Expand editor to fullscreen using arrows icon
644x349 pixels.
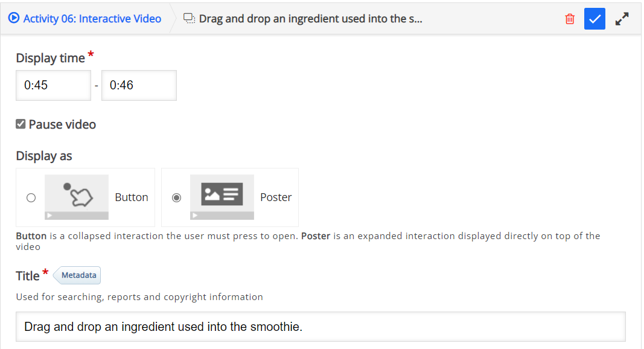(622, 19)
